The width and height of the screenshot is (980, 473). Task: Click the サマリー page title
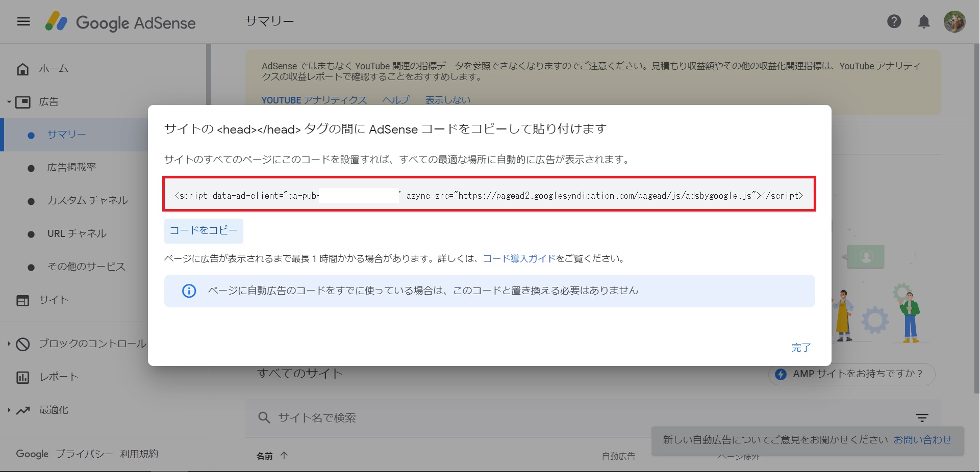pos(269,21)
